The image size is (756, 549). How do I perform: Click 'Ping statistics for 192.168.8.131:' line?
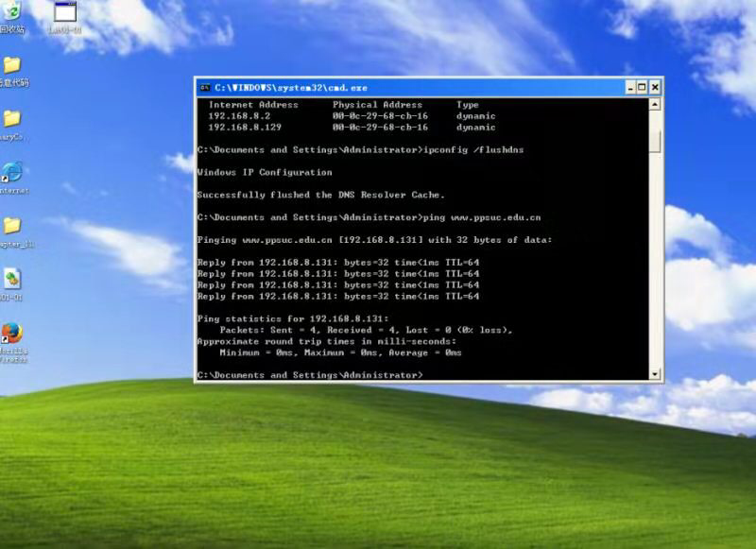[293, 318]
